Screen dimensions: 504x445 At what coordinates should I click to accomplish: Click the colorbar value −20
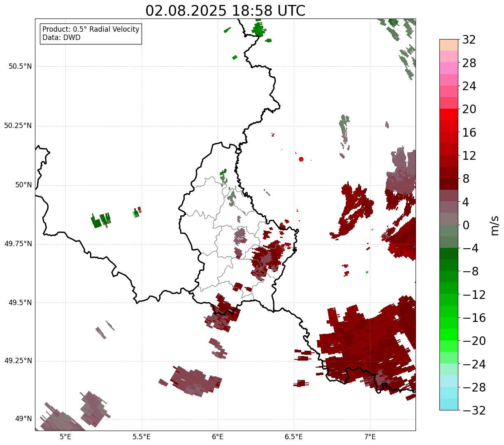474,341
